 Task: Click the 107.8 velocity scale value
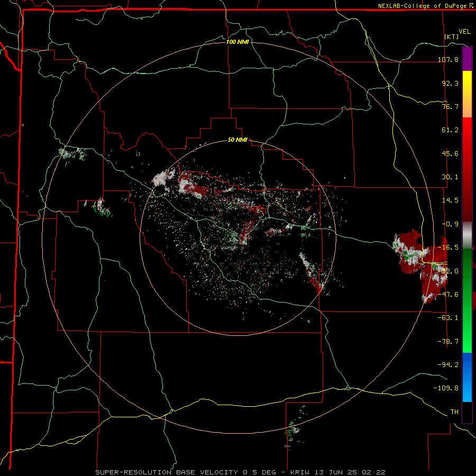(x=448, y=59)
